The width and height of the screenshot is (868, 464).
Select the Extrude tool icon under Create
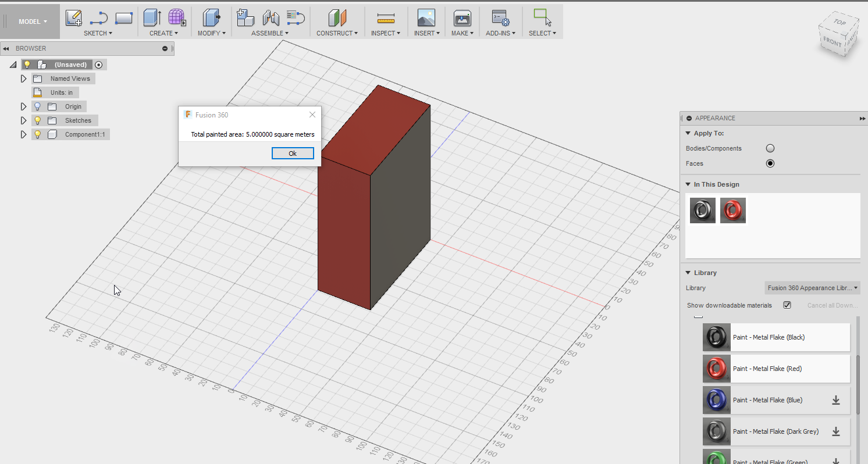pos(152,18)
